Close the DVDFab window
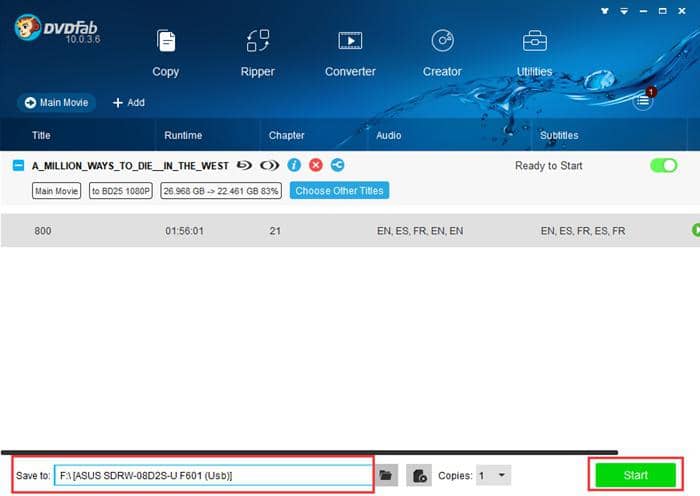Viewport: 700px width, 496px height. coord(682,11)
